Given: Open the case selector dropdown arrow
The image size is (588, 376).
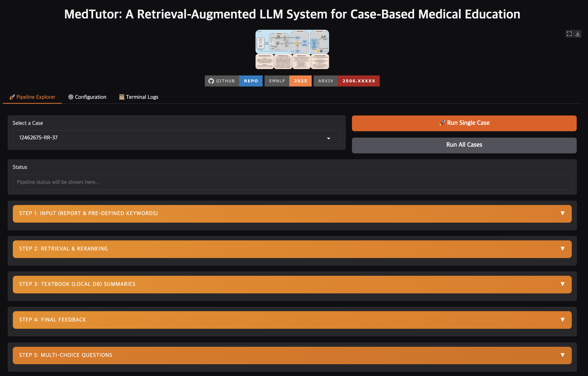Looking at the screenshot, I should pyautogui.click(x=328, y=138).
